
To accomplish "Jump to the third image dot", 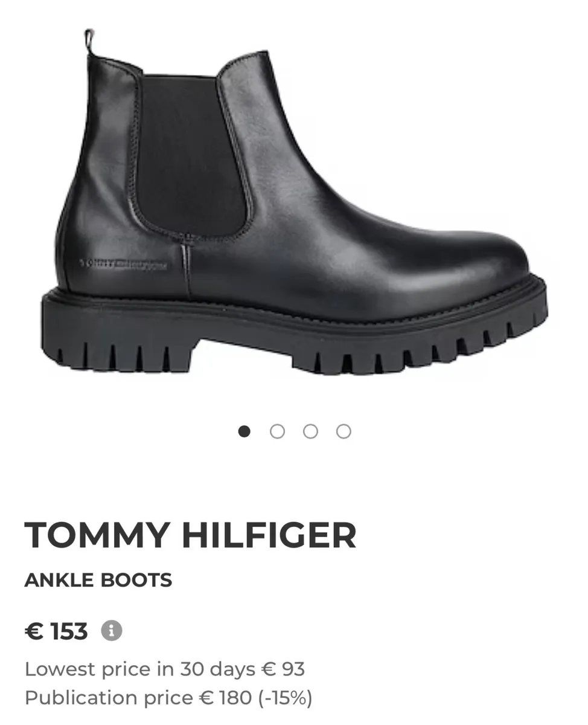I will (310, 431).
